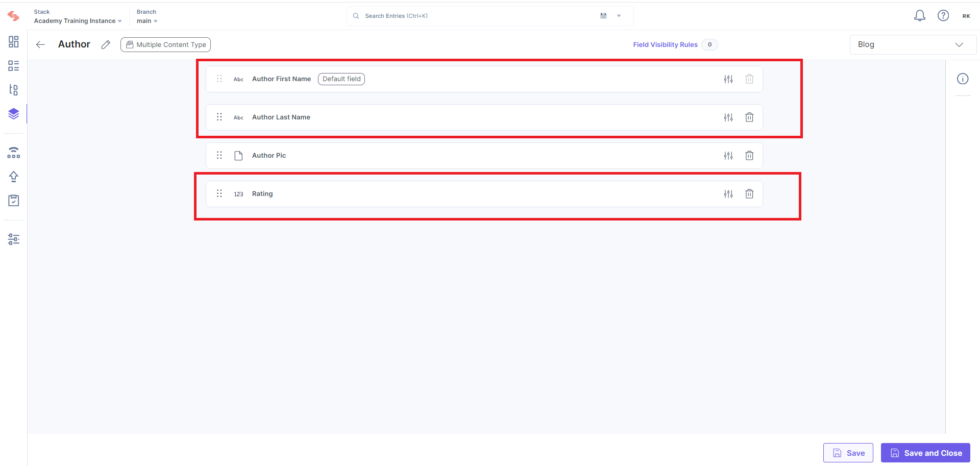The width and height of the screenshot is (980, 466).
Task: Select the Author Pic field row
Action: [484, 156]
